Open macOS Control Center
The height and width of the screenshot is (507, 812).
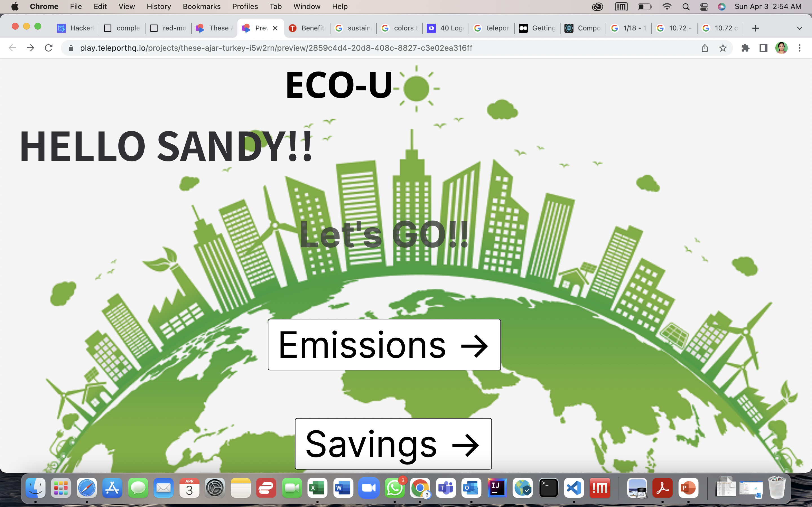click(x=704, y=6)
